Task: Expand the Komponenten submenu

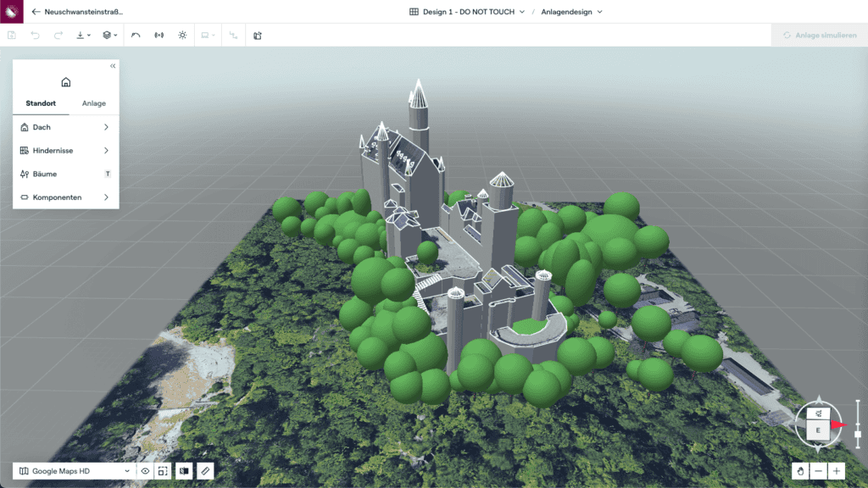Action: click(x=66, y=197)
